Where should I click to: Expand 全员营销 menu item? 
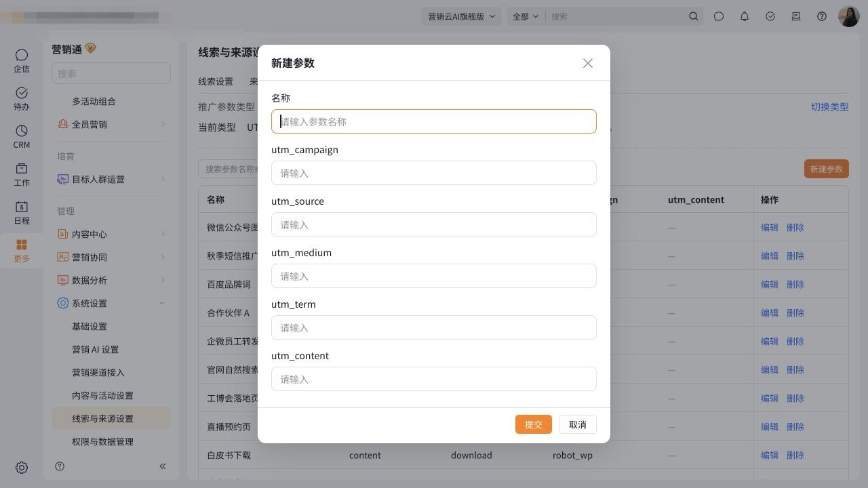tap(111, 124)
